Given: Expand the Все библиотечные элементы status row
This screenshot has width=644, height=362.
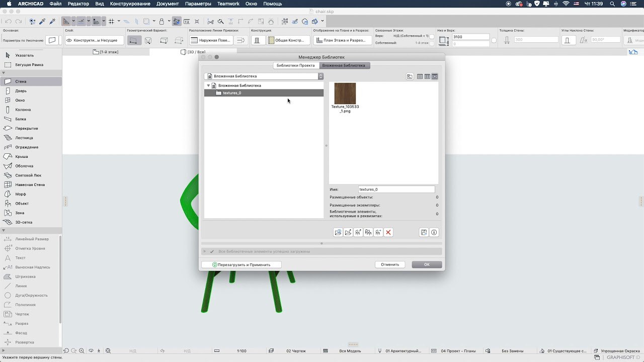Looking at the screenshot, I should [x=204, y=251].
